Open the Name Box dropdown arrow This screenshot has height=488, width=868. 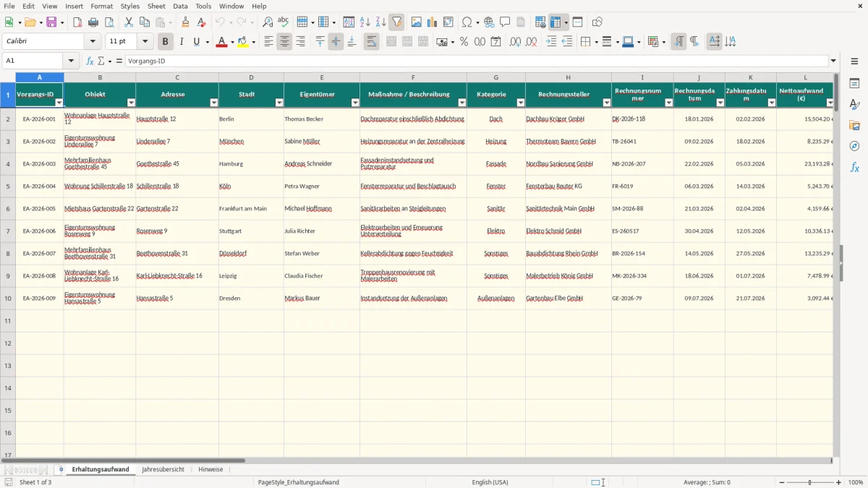click(71, 61)
